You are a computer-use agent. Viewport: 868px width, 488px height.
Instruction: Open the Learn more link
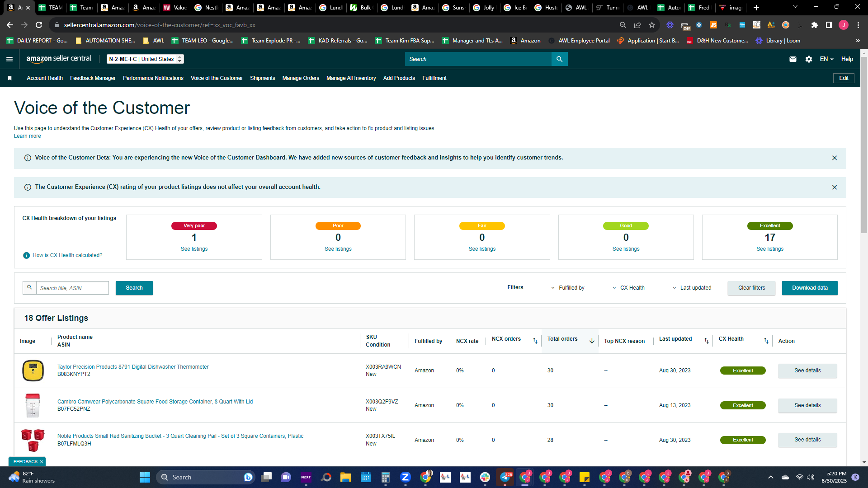[27, 136]
